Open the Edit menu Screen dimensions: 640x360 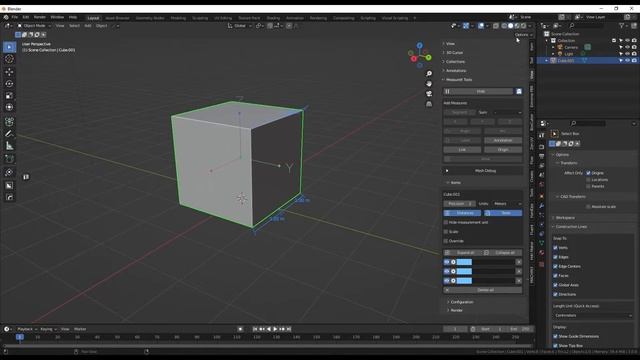[x=26, y=17]
